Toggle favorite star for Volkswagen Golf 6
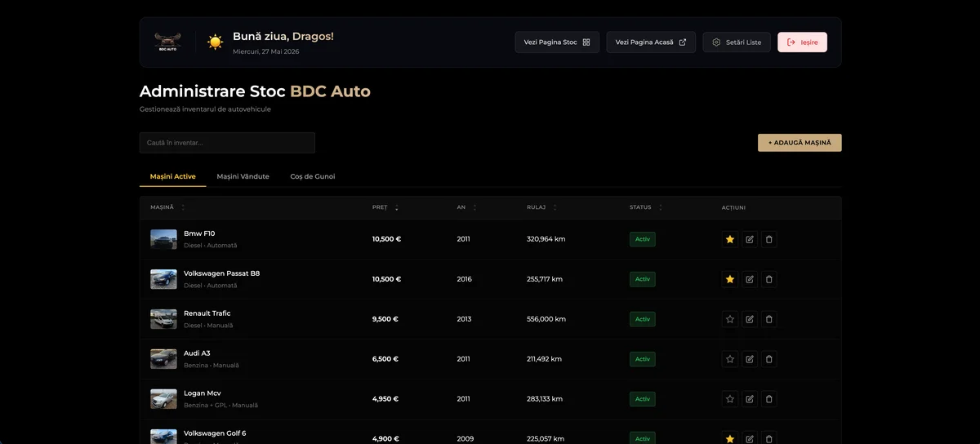The image size is (980, 444). click(x=730, y=438)
